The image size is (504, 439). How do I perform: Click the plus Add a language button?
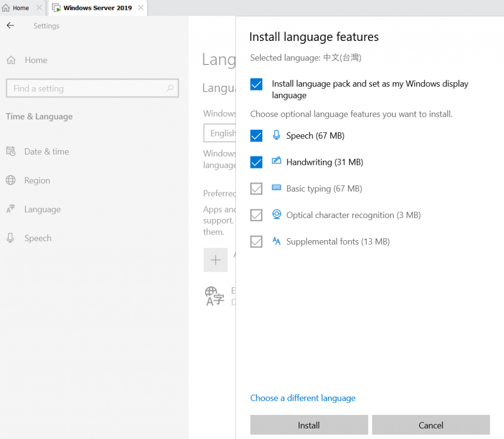coord(216,260)
